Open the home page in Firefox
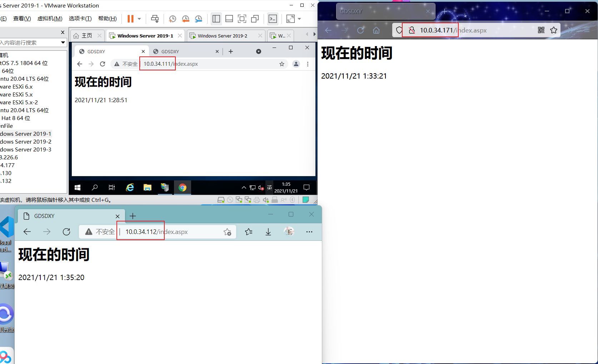 tap(376, 30)
